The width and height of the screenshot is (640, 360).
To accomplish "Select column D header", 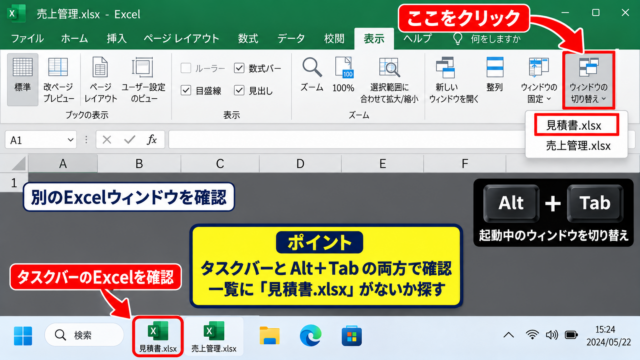I will coord(300,164).
